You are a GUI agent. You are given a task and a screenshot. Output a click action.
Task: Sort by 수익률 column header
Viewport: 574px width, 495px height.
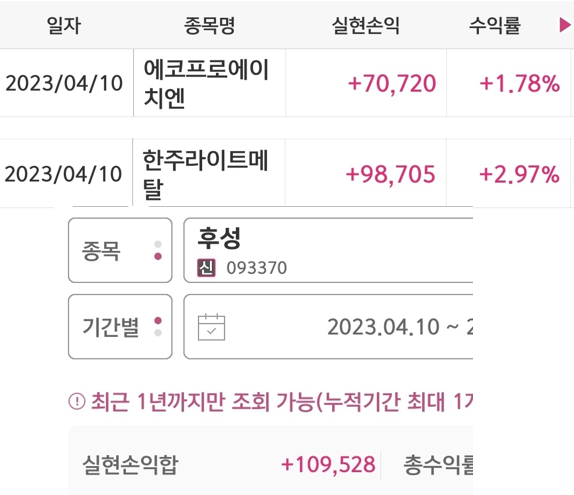coord(495,26)
